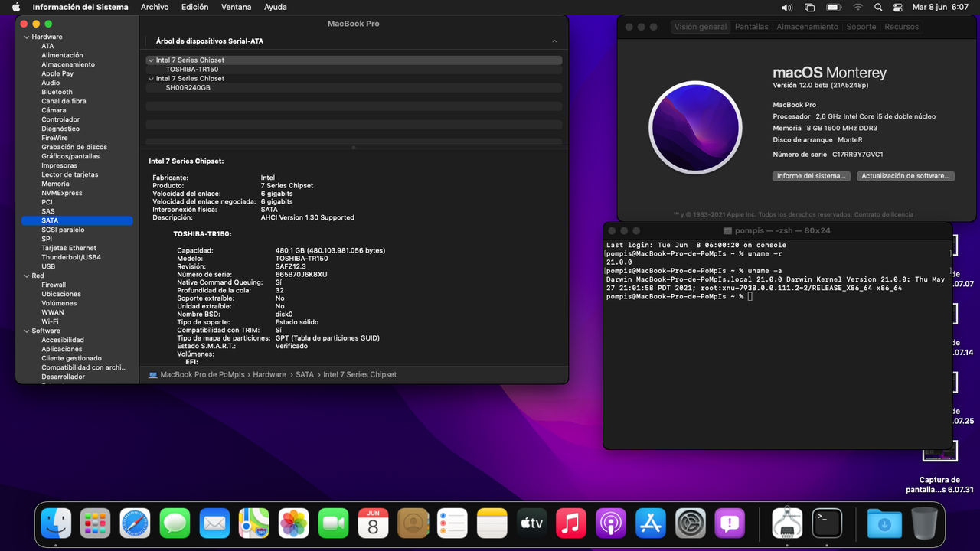Open Mail app in Dock
Viewport: 980px width, 551px height.
click(x=214, y=523)
